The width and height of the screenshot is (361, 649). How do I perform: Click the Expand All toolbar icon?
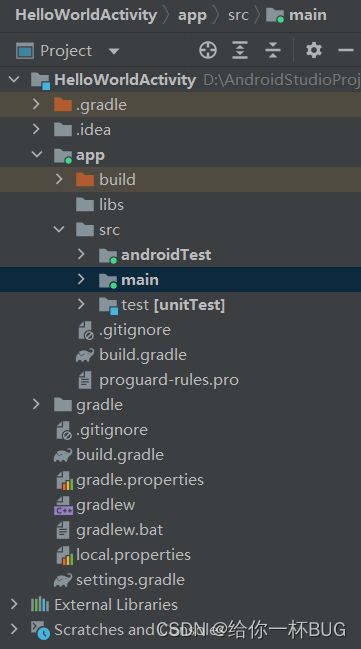[240, 51]
